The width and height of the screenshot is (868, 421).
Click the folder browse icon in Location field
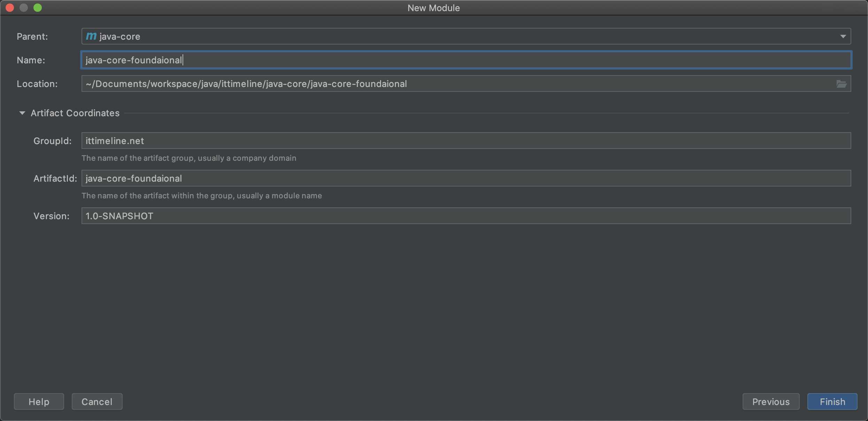click(x=841, y=84)
